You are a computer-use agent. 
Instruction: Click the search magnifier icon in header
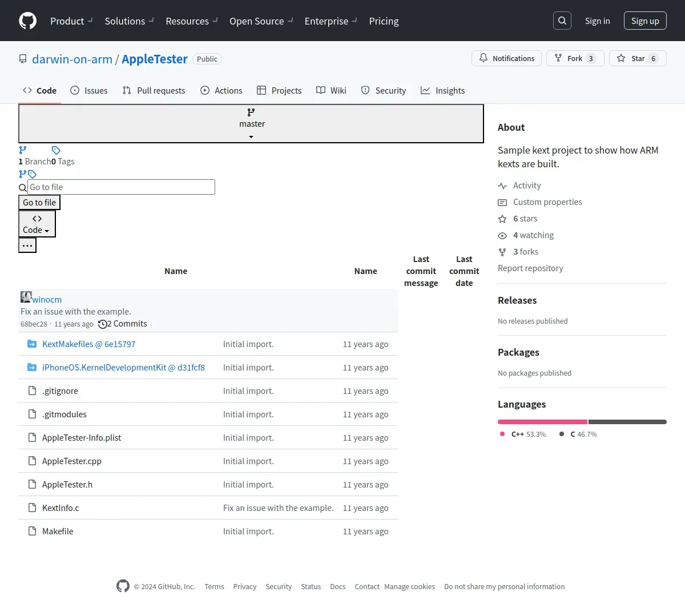tap(562, 21)
